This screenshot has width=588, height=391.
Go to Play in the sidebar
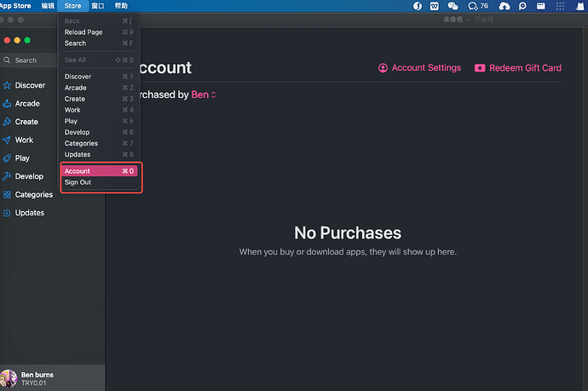[x=22, y=158]
